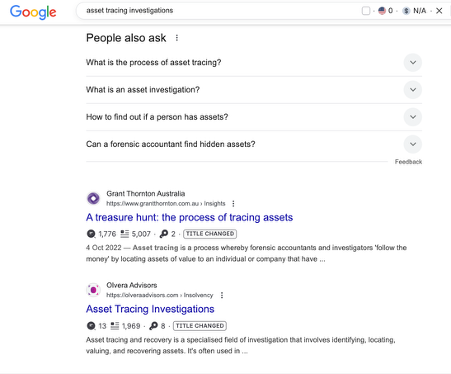Click the US flag volume icon
The image size is (451, 374).
tap(382, 11)
